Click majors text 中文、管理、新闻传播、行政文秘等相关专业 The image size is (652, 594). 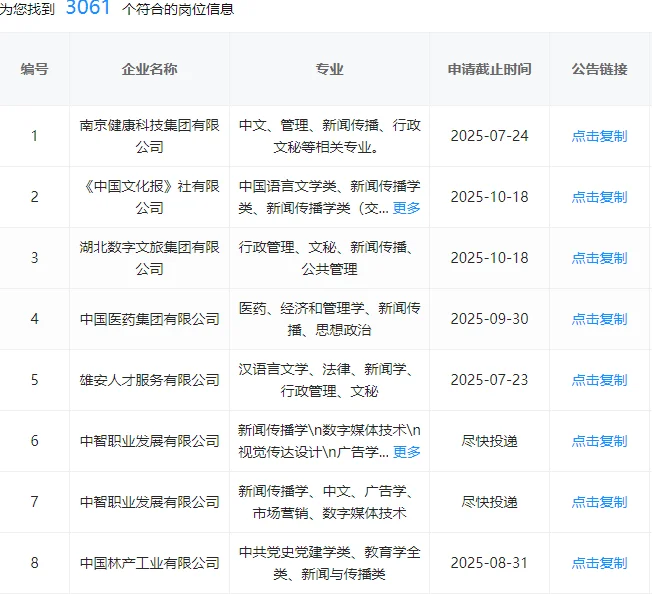[x=329, y=136]
